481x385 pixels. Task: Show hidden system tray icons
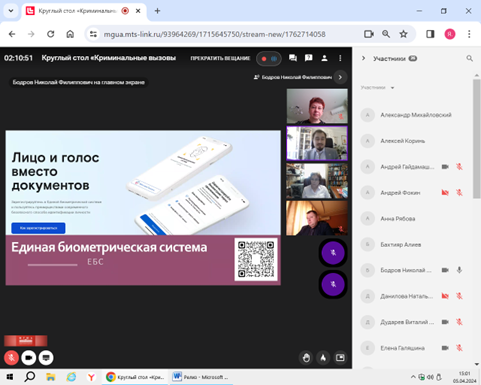point(413,377)
